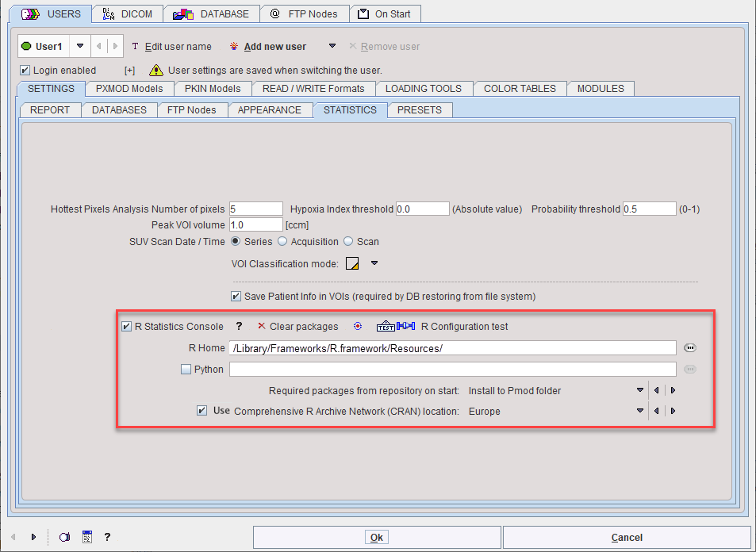
Task: Select the Scan radio button
Action: [348, 241]
